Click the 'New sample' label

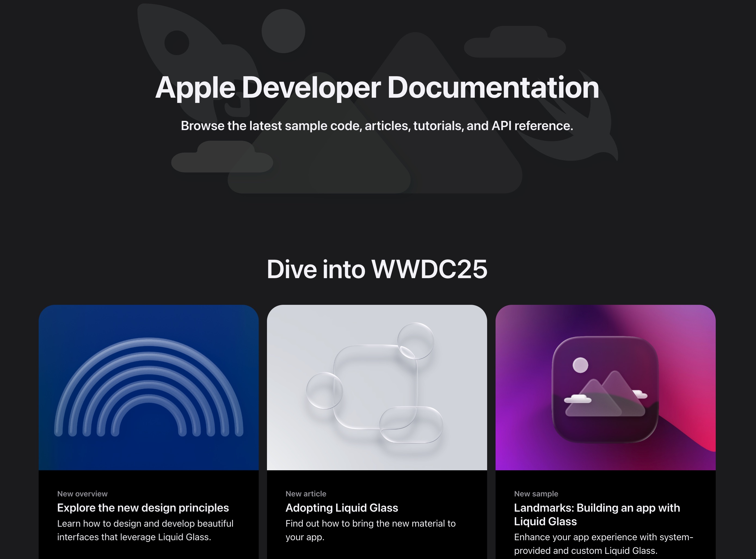pyautogui.click(x=536, y=494)
